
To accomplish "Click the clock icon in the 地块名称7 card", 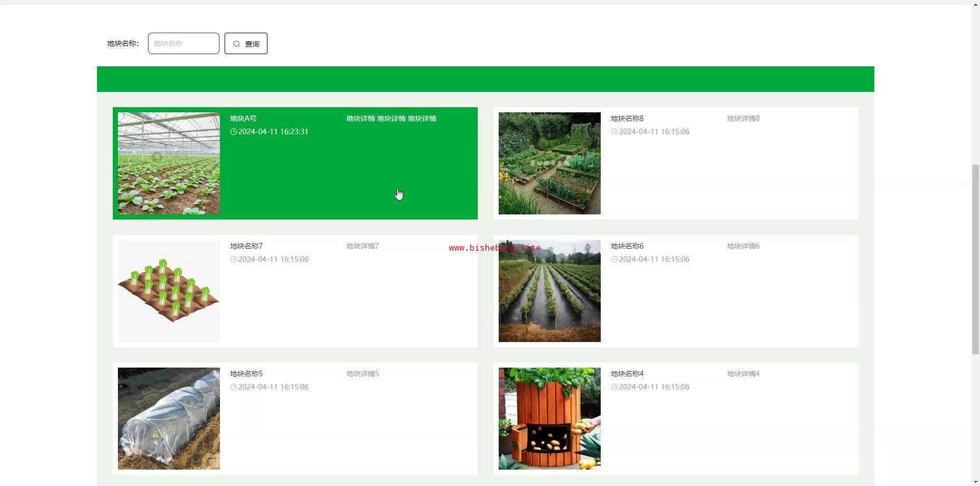I will 234,259.
